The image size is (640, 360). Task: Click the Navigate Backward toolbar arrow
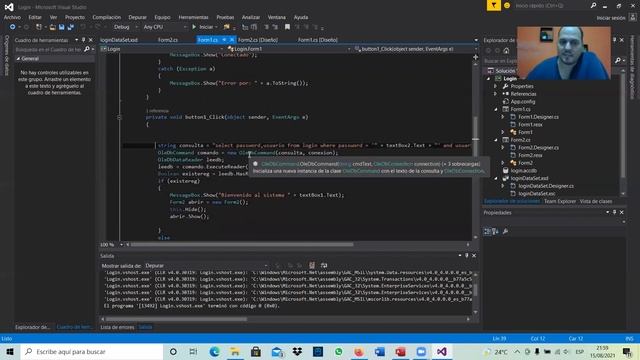[13, 27]
